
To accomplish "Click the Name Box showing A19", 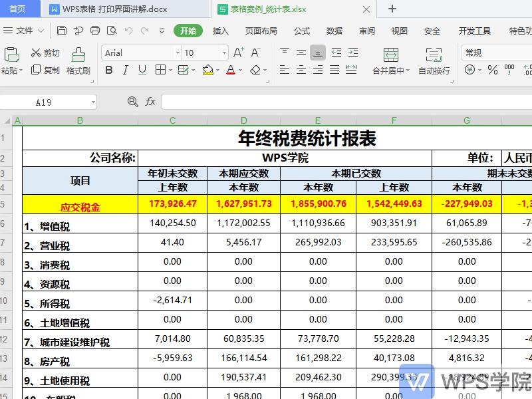I will pyautogui.click(x=43, y=101).
